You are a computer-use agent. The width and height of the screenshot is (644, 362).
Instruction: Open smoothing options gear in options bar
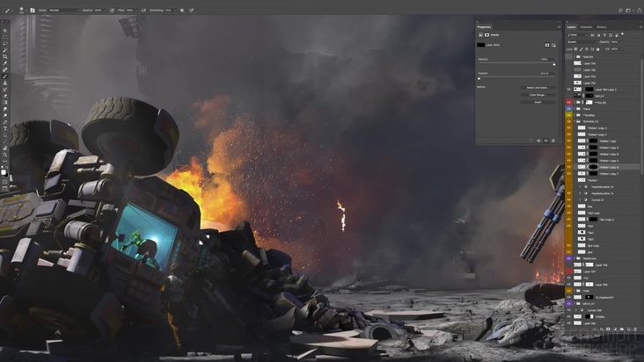pyautogui.click(x=182, y=11)
